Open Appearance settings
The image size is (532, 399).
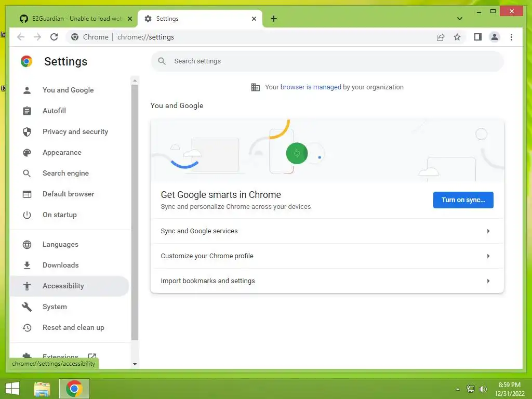click(x=70, y=152)
